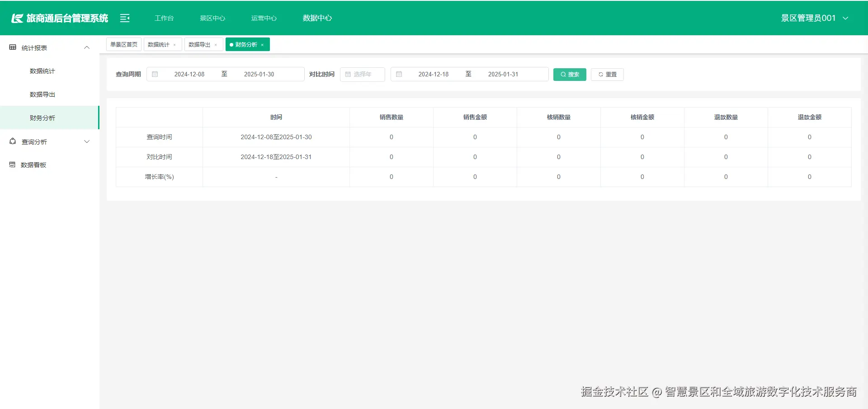The width and height of the screenshot is (868, 409).
Task: Close the 数据导出 tab
Action: pyautogui.click(x=216, y=45)
